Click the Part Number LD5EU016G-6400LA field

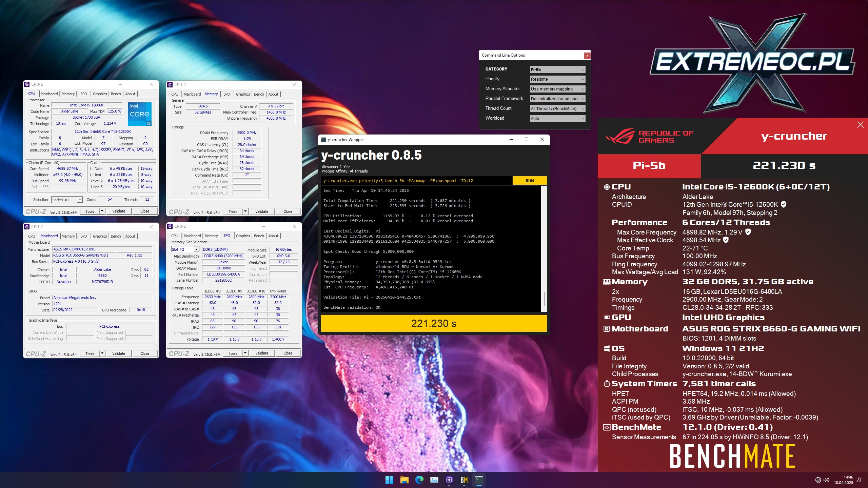click(x=223, y=274)
